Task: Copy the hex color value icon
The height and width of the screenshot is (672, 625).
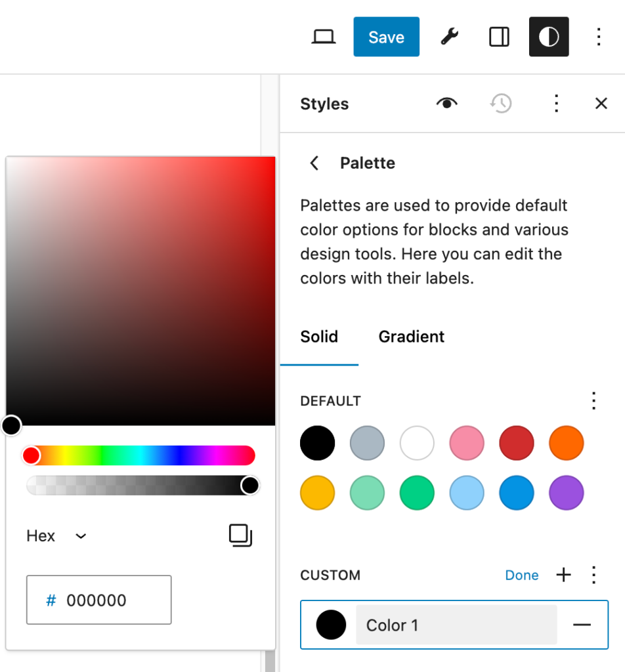Action: [x=240, y=535]
